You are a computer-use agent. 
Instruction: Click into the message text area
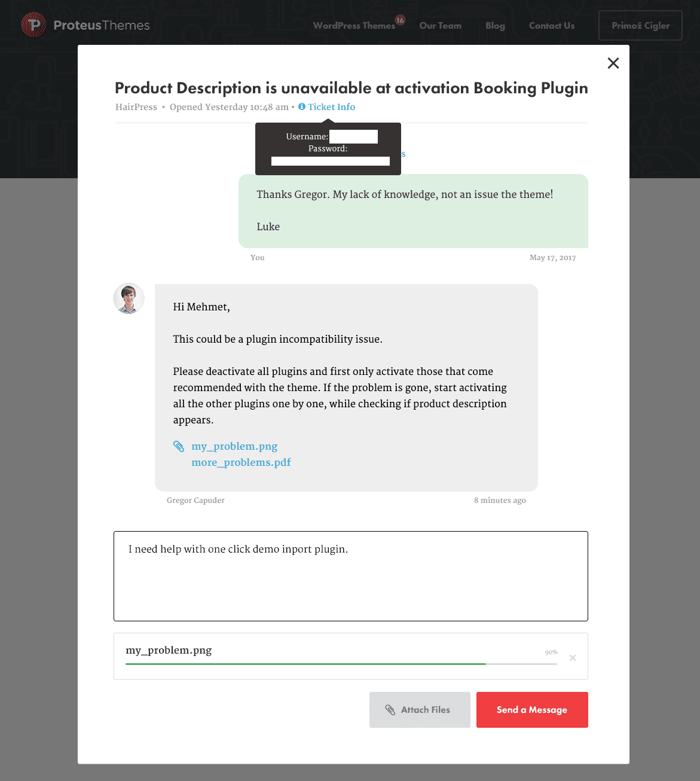[351, 576]
